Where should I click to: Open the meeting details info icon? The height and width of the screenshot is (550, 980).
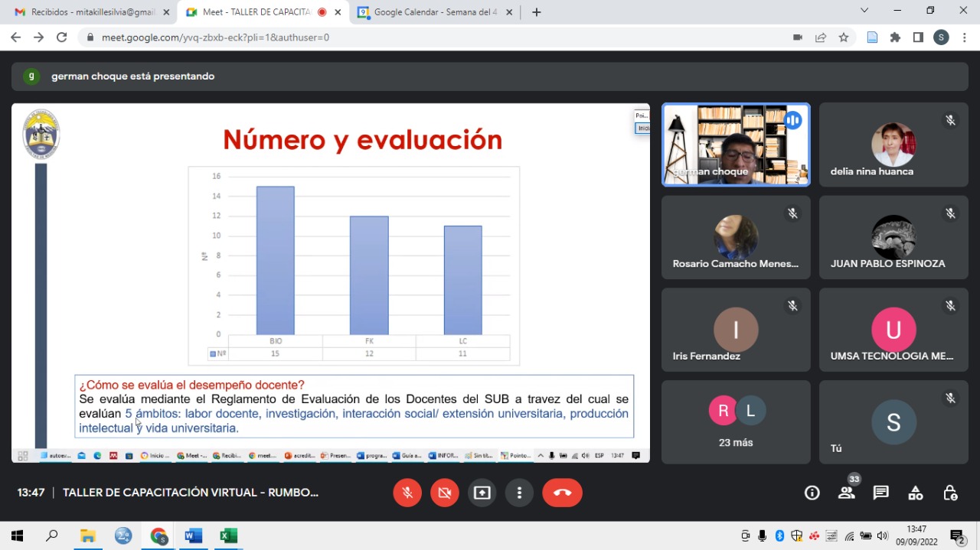(812, 493)
